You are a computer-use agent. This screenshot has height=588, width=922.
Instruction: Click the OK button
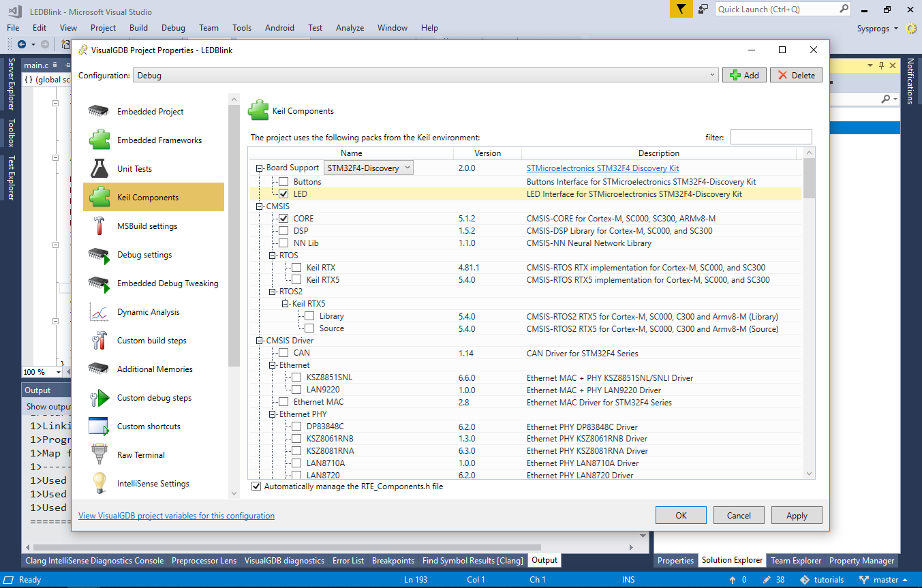[x=681, y=515]
